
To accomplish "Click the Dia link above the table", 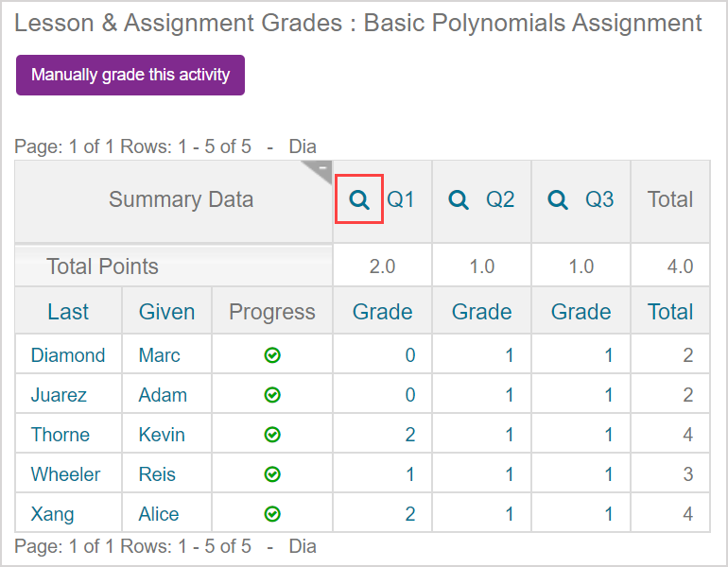I will pos(303,146).
